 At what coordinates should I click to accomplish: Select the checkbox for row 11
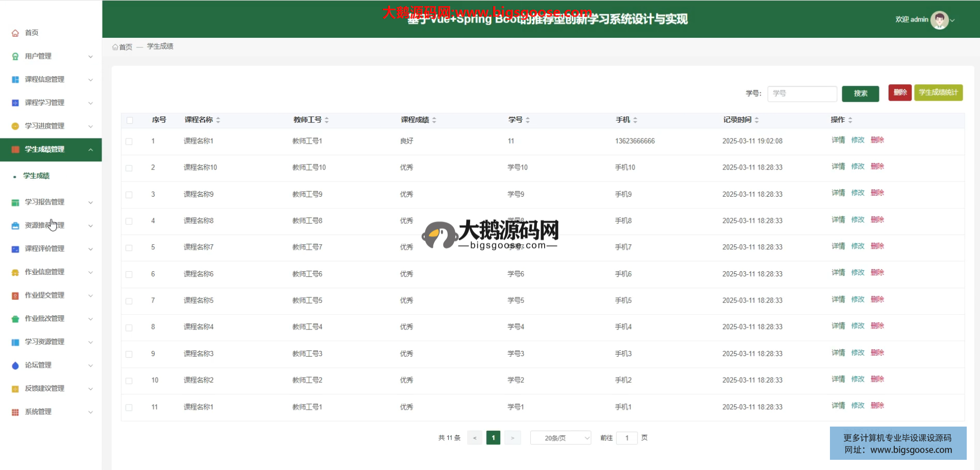129,408
